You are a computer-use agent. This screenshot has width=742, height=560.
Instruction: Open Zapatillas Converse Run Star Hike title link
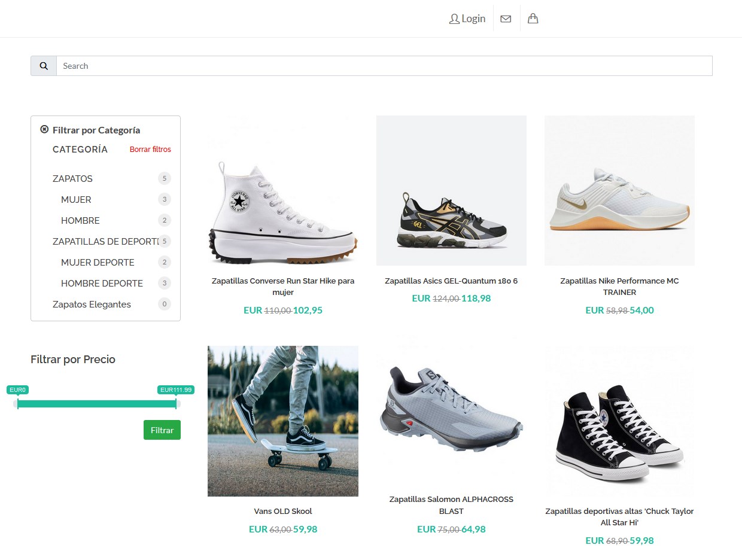pyautogui.click(x=283, y=287)
